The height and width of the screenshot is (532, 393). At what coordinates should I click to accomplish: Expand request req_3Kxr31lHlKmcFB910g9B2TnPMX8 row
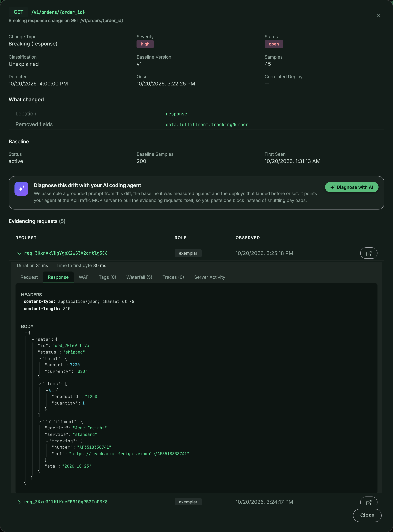coord(19,502)
